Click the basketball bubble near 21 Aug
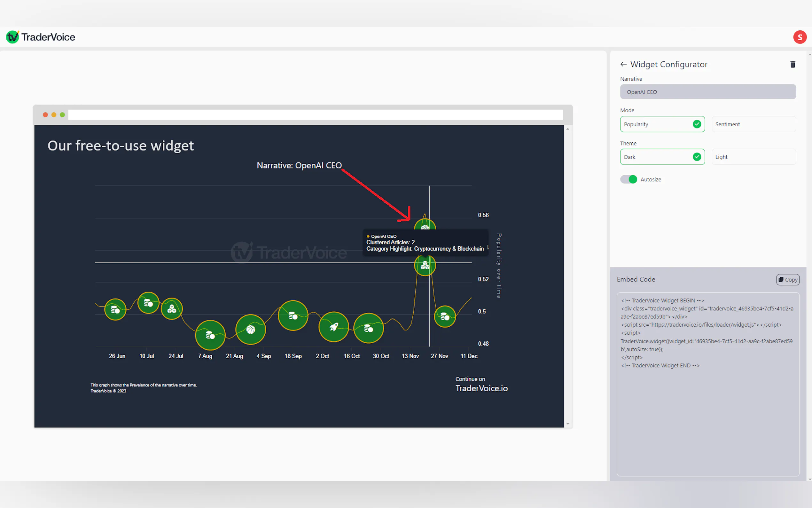The width and height of the screenshot is (812, 508). 250,329
